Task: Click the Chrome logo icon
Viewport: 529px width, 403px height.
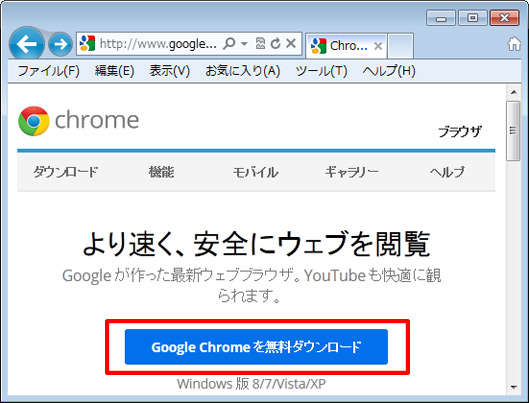Action: (34, 121)
